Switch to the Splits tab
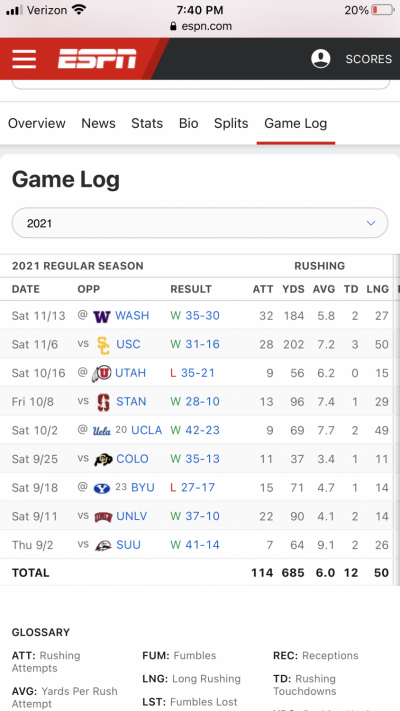The height and width of the screenshot is (711, 400). coord(231,123)
